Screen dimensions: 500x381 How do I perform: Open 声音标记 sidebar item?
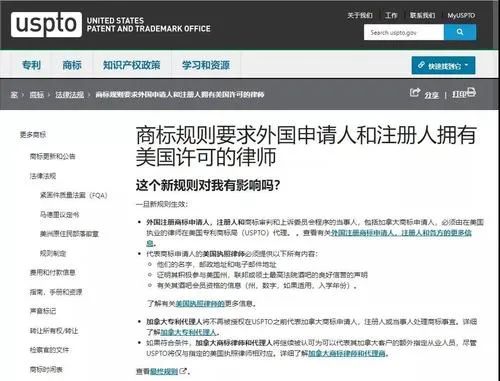(x=43, y=311)
